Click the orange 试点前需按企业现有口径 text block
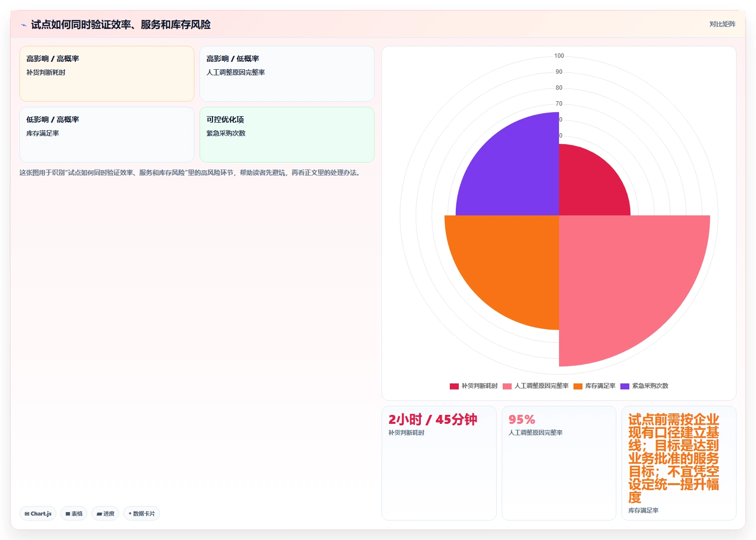This screenshot has width=756, height=540. click(x=674, y=458)
